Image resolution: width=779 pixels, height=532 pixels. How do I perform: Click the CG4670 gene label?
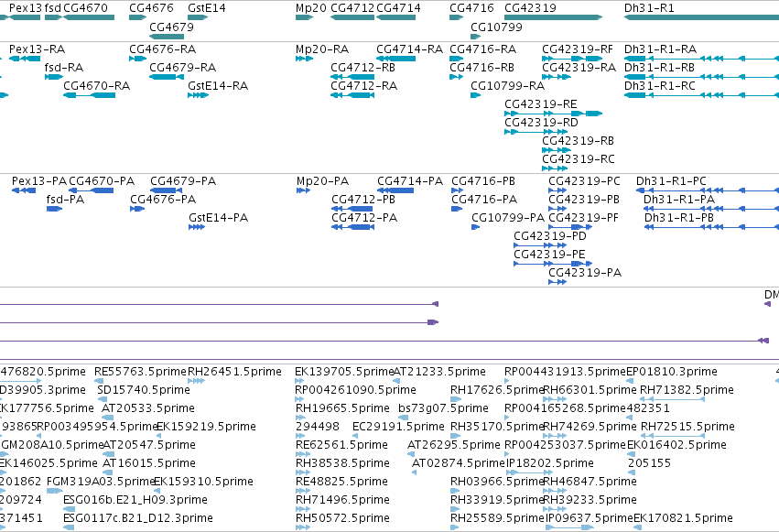pyautogui.click(x=85, y=8)
